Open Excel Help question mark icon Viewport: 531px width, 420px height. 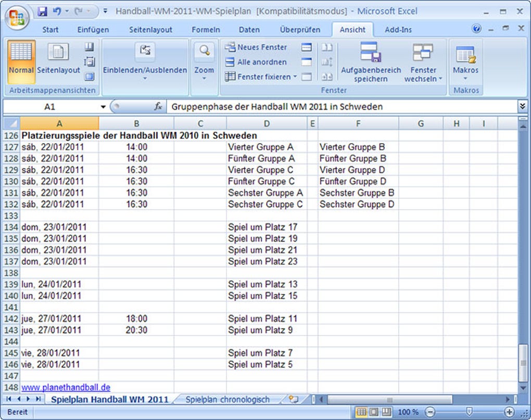click(476, 29)
